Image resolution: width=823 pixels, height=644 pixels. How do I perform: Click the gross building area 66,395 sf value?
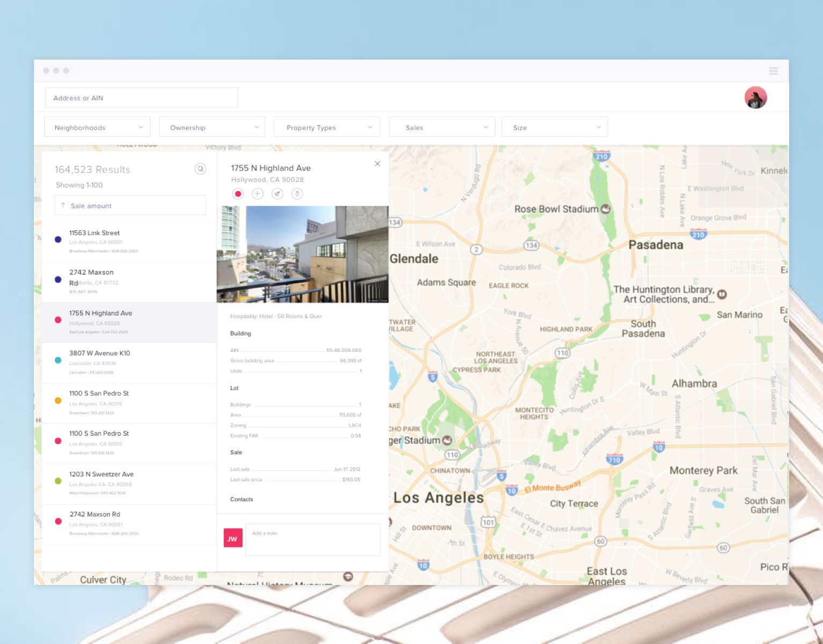pos(351,361)
